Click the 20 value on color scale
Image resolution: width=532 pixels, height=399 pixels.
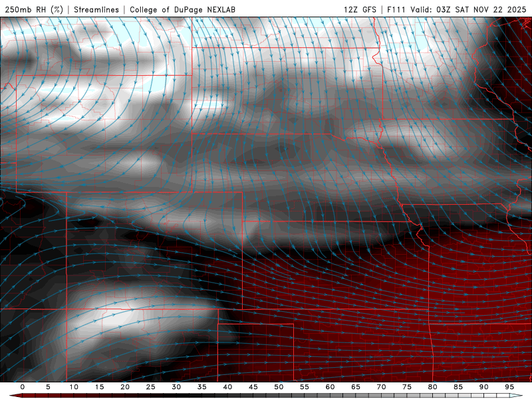pyautogui.click(x=125, y=387)
